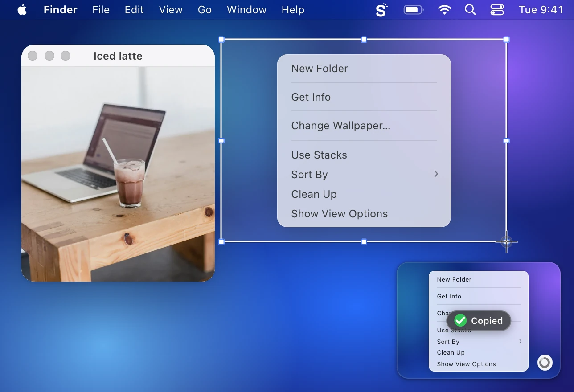Click the Iced latte window title
This screenshot has width=574, height=392.
[118, 56]
